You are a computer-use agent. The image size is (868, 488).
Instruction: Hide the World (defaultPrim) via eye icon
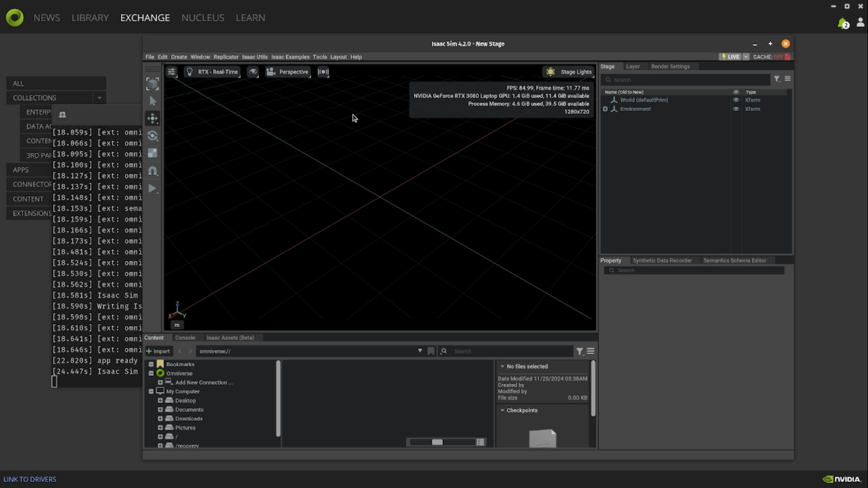pyautogui.click(x=736, y=100)
